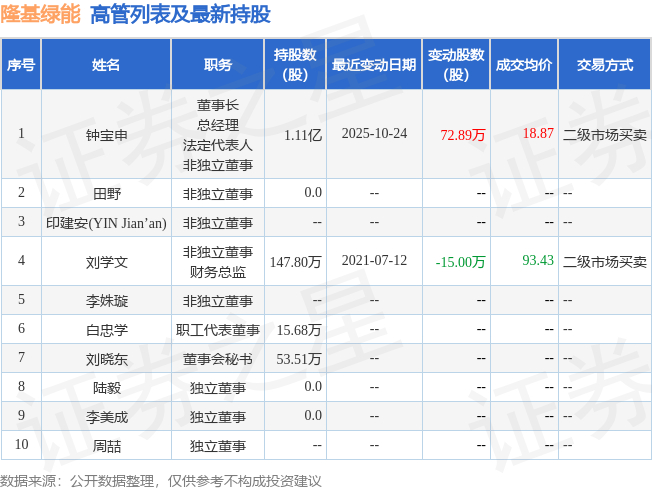Click the date 2021-07-12
Viewport: 652px width, 490px height.
point(374,260)
